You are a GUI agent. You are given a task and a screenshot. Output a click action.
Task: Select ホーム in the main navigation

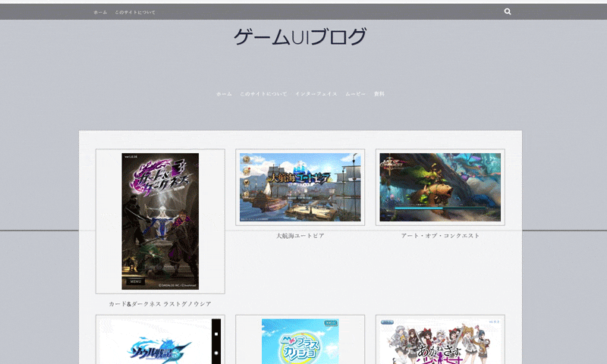click(x=224, y=94)
